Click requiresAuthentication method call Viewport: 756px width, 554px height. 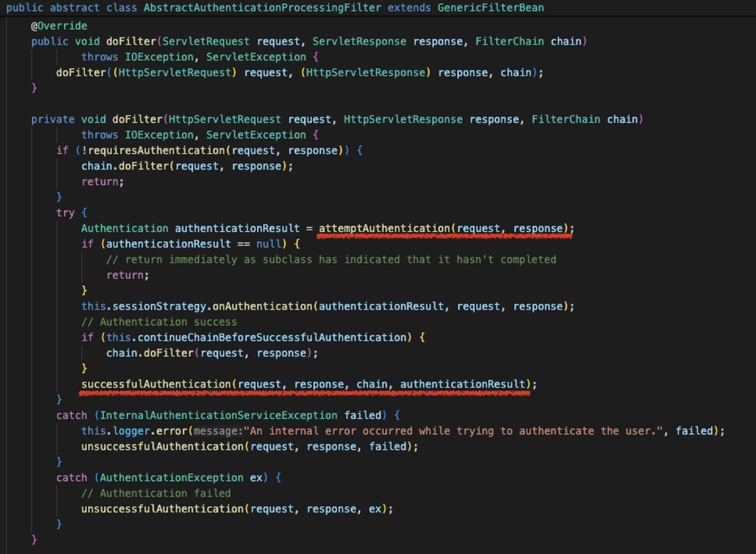[156, 150]
